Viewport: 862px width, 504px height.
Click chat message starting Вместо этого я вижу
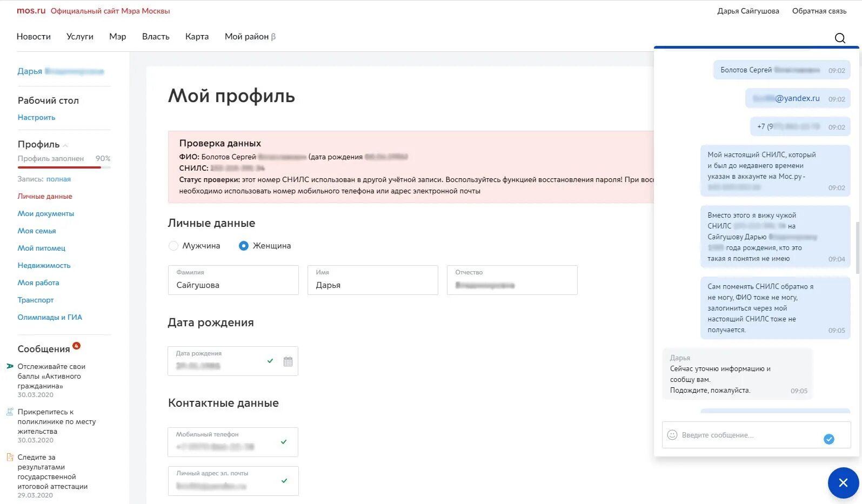[776, 237]
